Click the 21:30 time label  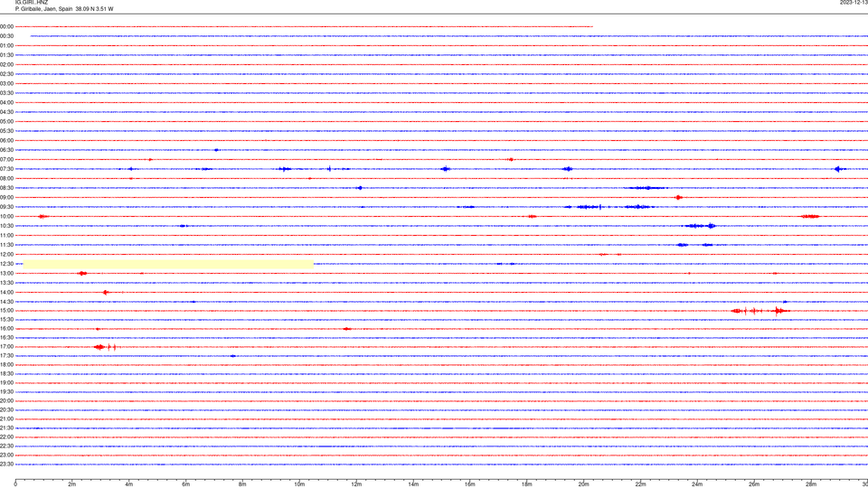pos(6,428)
